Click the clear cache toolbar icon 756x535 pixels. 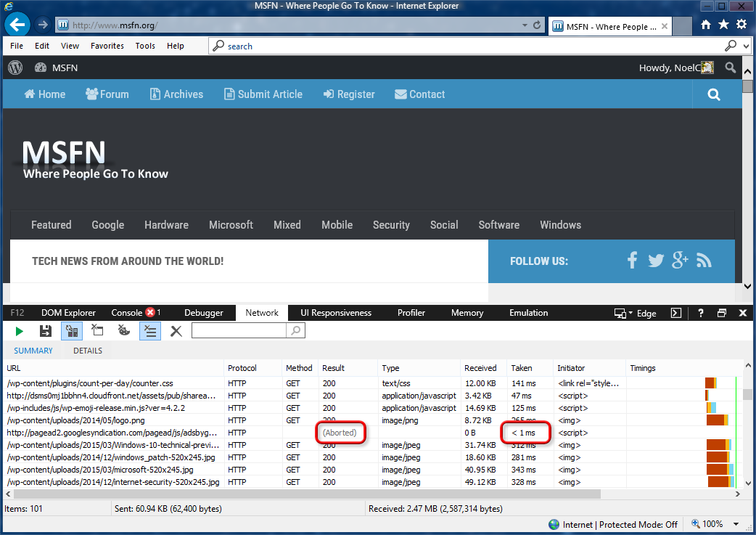click(97, 330)
